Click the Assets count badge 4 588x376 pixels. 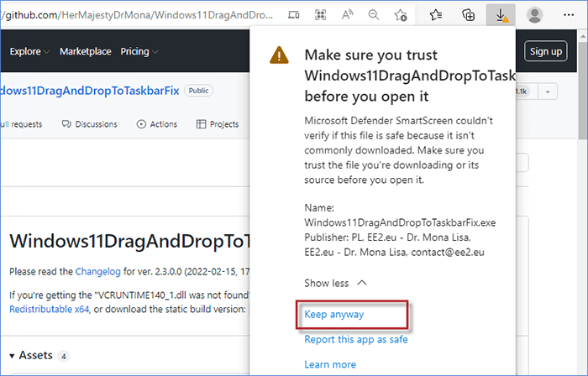[63, 356]
